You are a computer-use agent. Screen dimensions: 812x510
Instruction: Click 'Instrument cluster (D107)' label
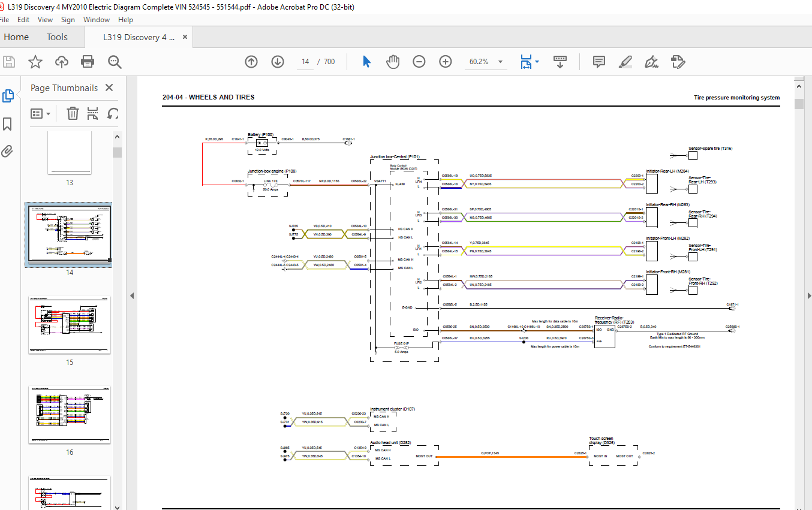(392, 409)
